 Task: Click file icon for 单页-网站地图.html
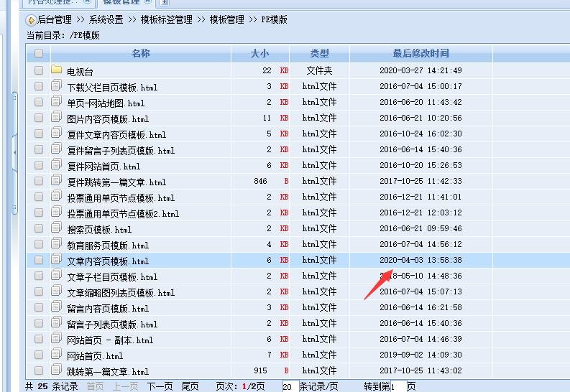pos(57,102)
